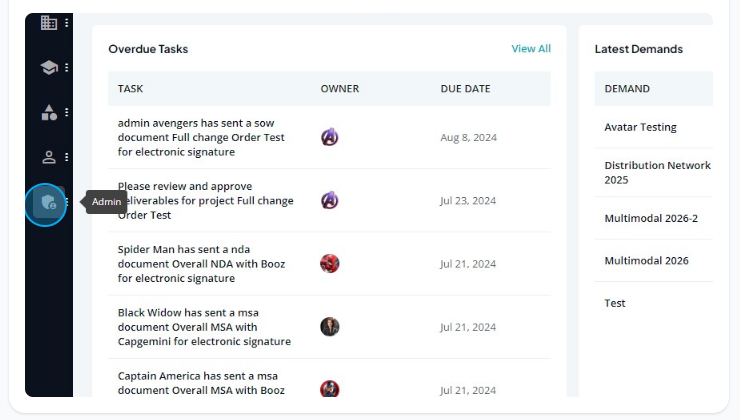Open the shapes category sidebar icon
740x420 pixels.
click(49, 112)
